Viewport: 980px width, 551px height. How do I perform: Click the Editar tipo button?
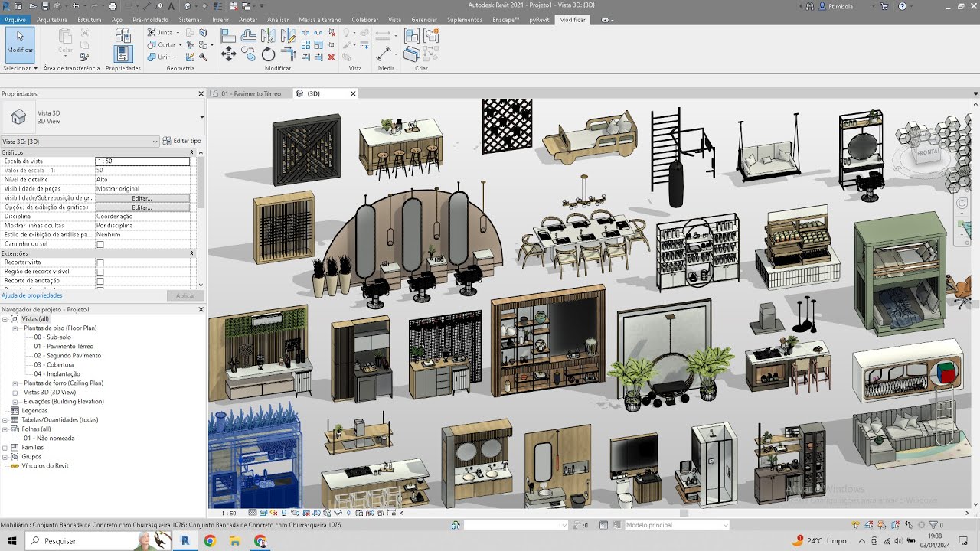point(182,142)
